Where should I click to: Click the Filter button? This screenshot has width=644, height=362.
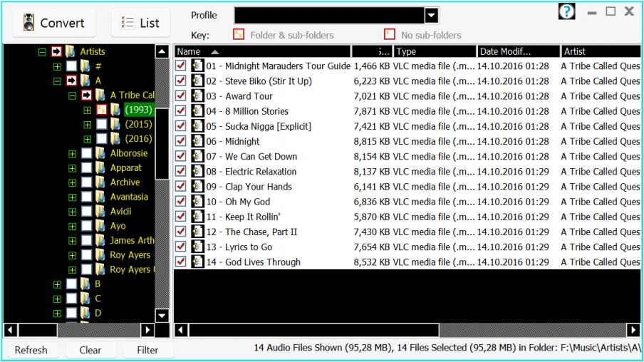point(147,350)
